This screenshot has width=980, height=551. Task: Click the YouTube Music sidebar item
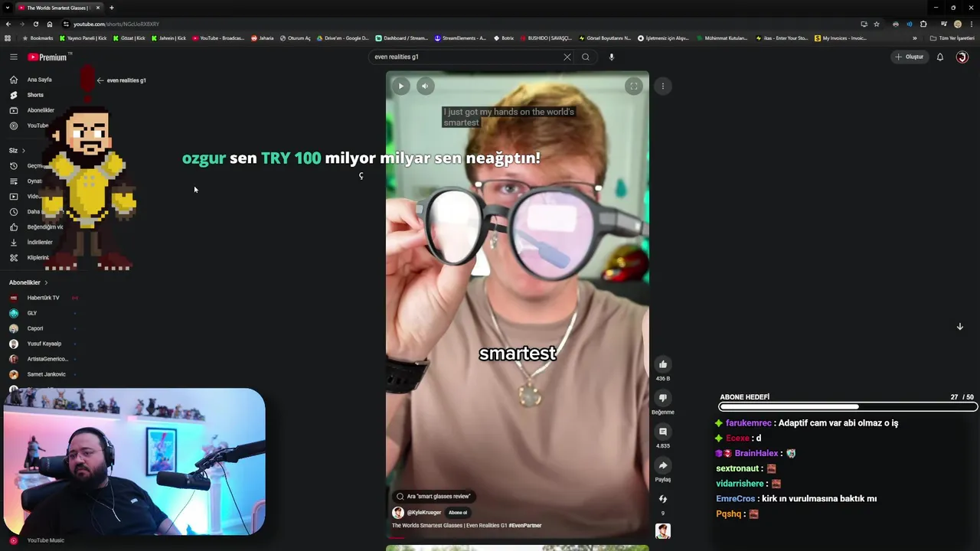coord(37,540)
